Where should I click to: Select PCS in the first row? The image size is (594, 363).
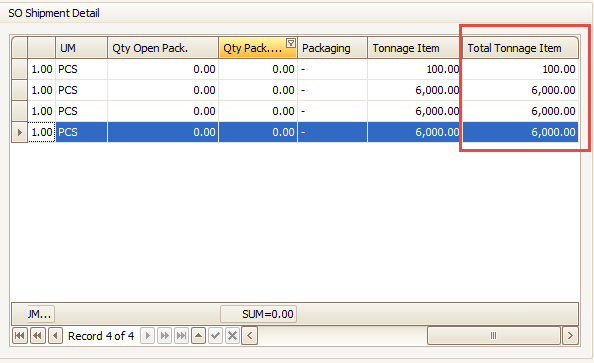pyautogui.click(x=81, y=69)
